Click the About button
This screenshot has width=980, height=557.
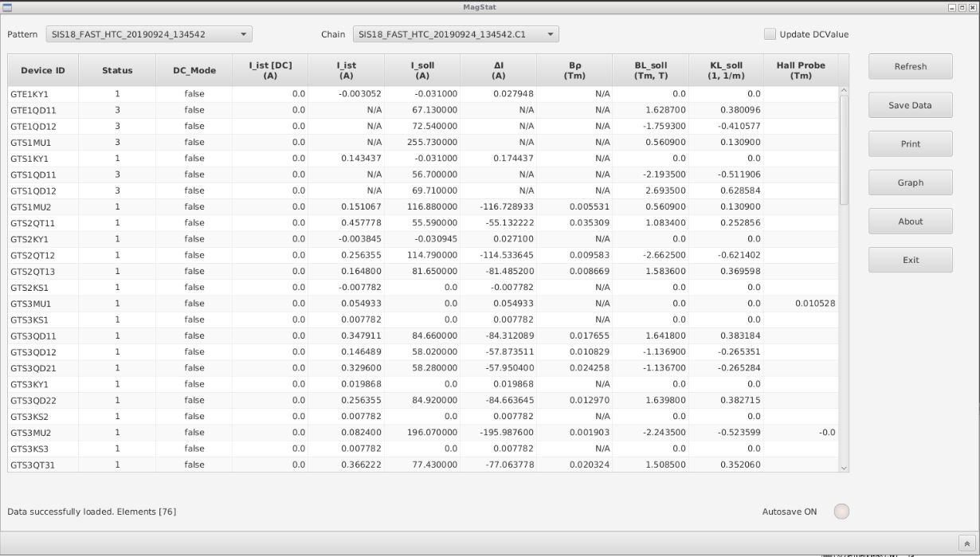click(x=910, y=222)
